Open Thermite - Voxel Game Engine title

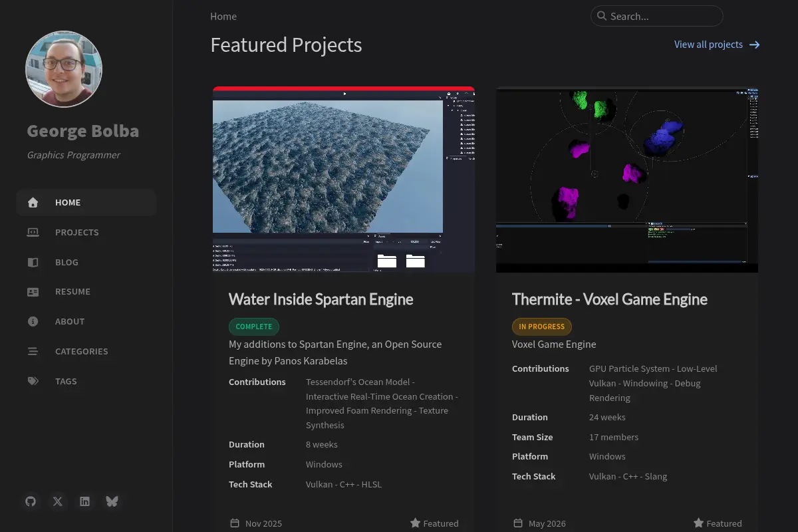610,299
